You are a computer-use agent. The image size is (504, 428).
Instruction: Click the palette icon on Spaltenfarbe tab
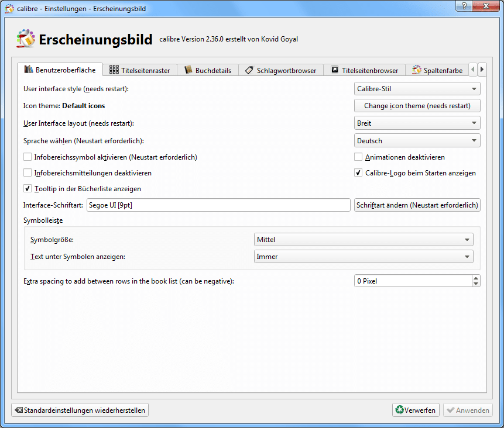tap(417, 70)
